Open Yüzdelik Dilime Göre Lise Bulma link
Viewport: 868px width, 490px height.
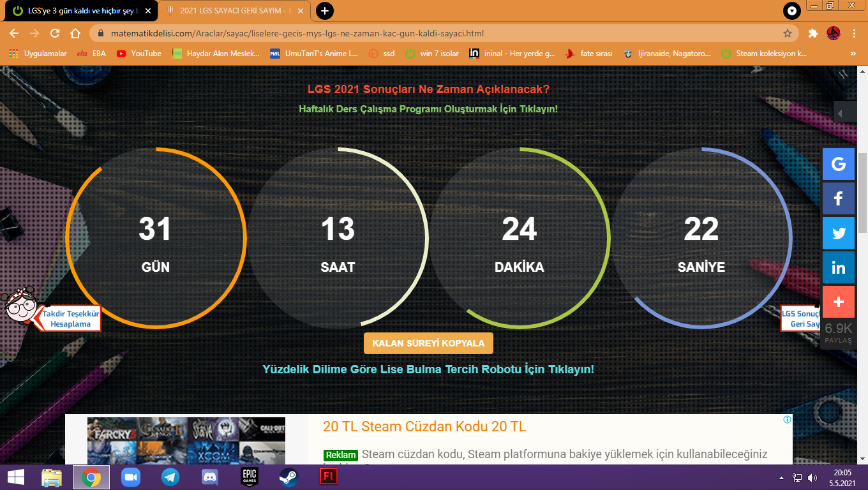(428, 369)
